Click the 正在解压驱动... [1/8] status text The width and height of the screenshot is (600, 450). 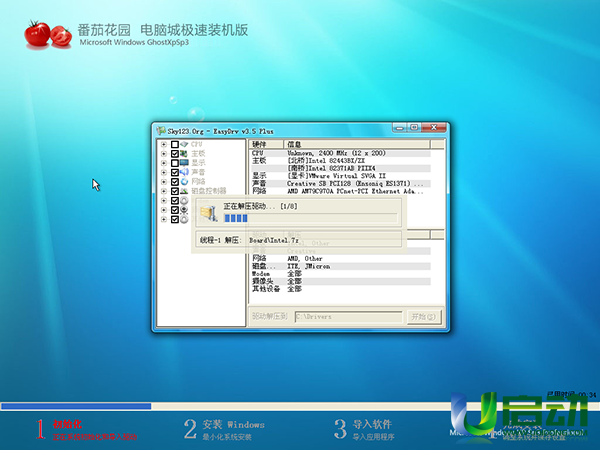260,206
